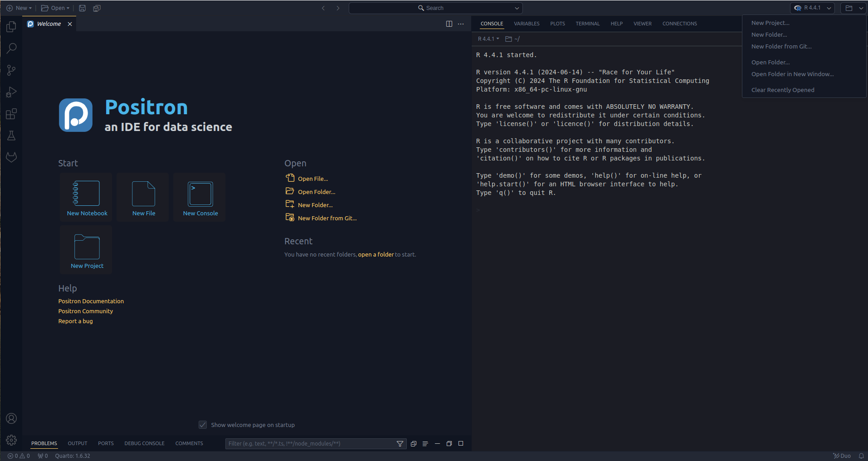Click the Save file toolbar icon
This screenshot has height=461, width=868.
(x=82, y=8)
